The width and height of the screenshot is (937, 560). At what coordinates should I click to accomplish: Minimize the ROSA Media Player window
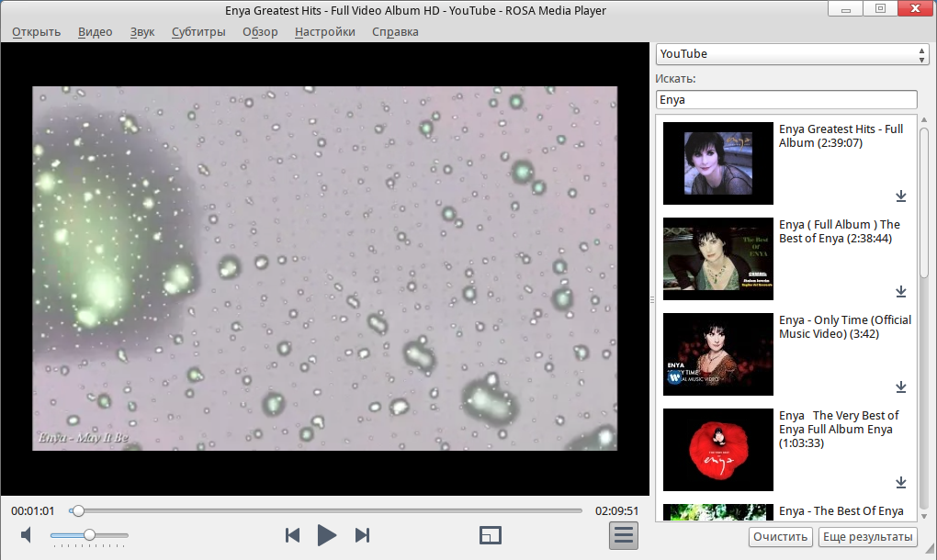pyautogui.click(x=845, y=9)
